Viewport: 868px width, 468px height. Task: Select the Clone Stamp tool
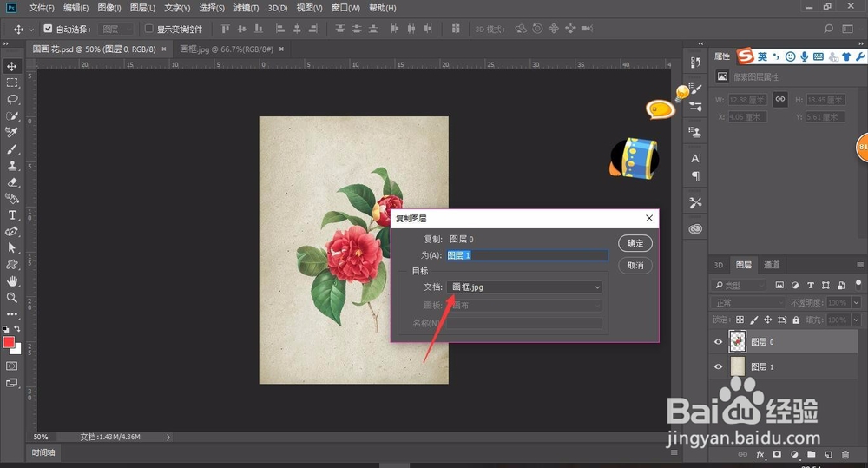(x=11, y=166)
